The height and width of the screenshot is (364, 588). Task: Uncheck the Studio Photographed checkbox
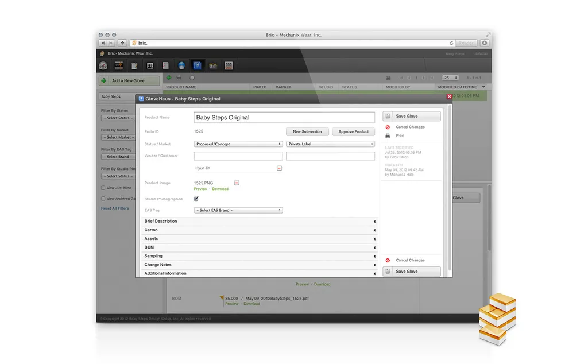[196, 199]
